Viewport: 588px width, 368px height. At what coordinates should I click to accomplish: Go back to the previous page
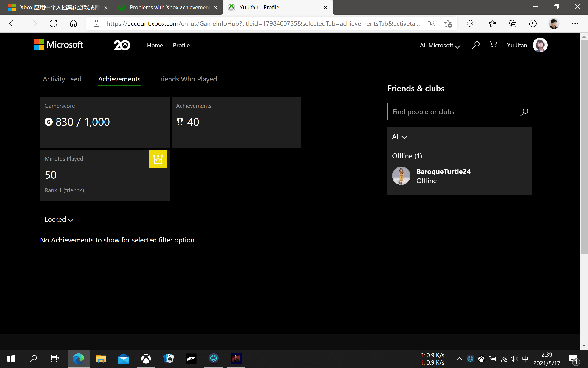[13, 24]
